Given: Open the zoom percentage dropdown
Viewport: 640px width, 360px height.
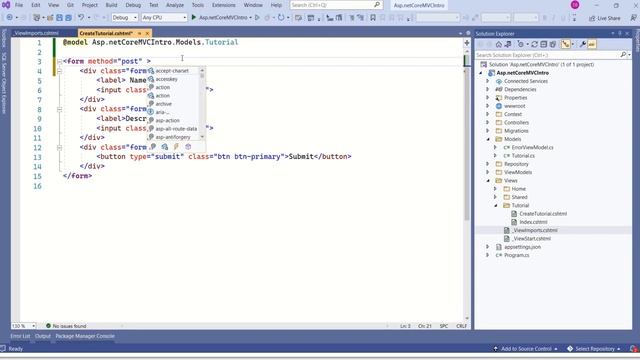Looking at the screenshot, I should pyautogui.click(x=24, y=326).
